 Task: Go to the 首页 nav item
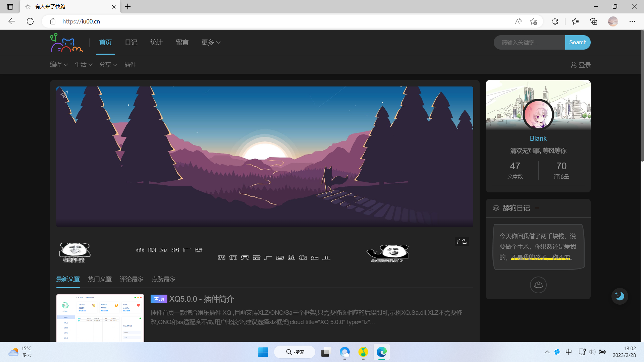105,43
